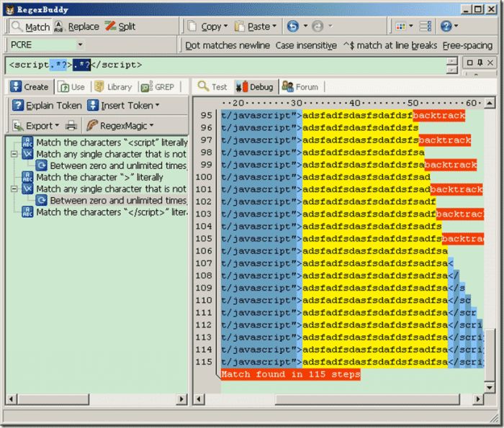Toggle ^$ match at line breaks
The height and width of the screenshot is (428, 504).
(390, 45)
